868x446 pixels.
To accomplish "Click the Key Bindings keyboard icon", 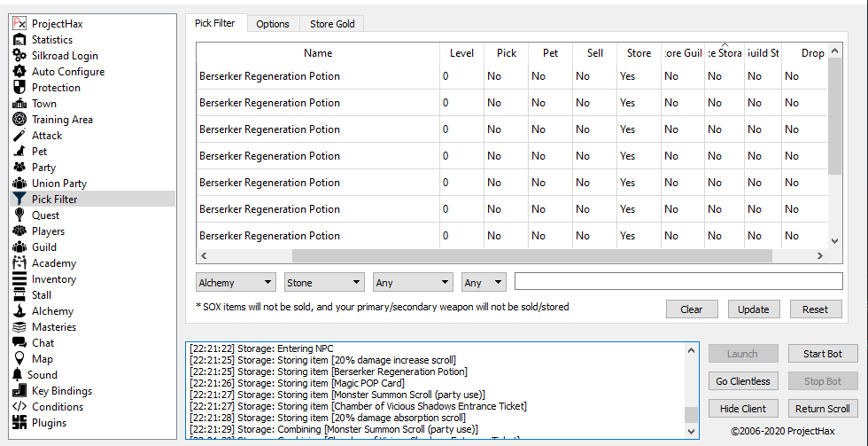I will (19, 391).
